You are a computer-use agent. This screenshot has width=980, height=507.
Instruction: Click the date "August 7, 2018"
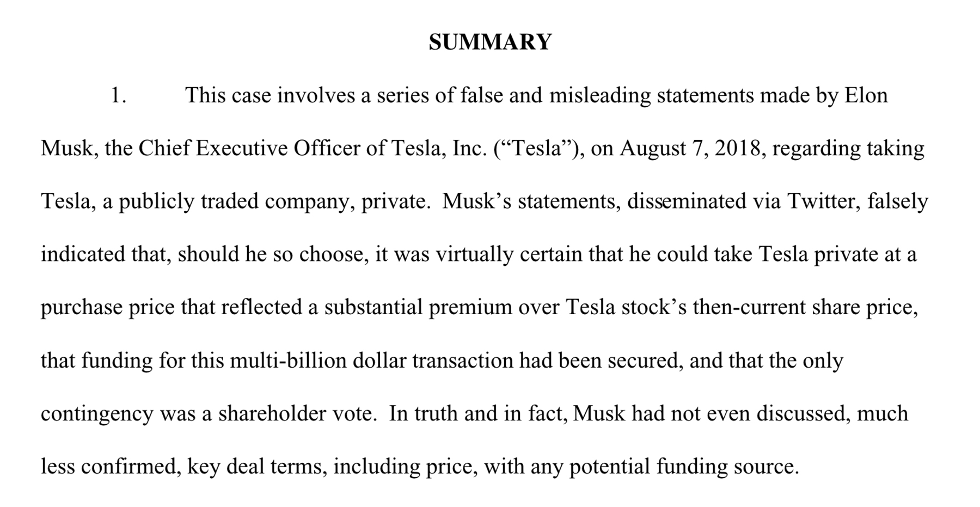[x=690, y=148]
